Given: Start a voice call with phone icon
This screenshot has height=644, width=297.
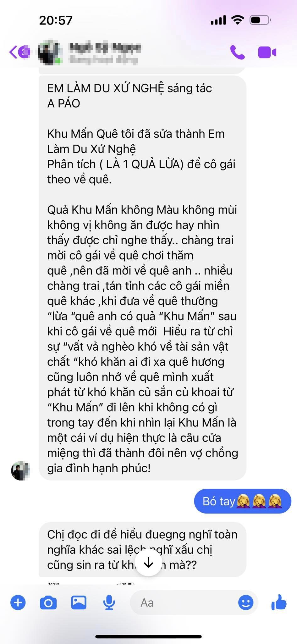Looking at the screenshot, I should point(237,52).
